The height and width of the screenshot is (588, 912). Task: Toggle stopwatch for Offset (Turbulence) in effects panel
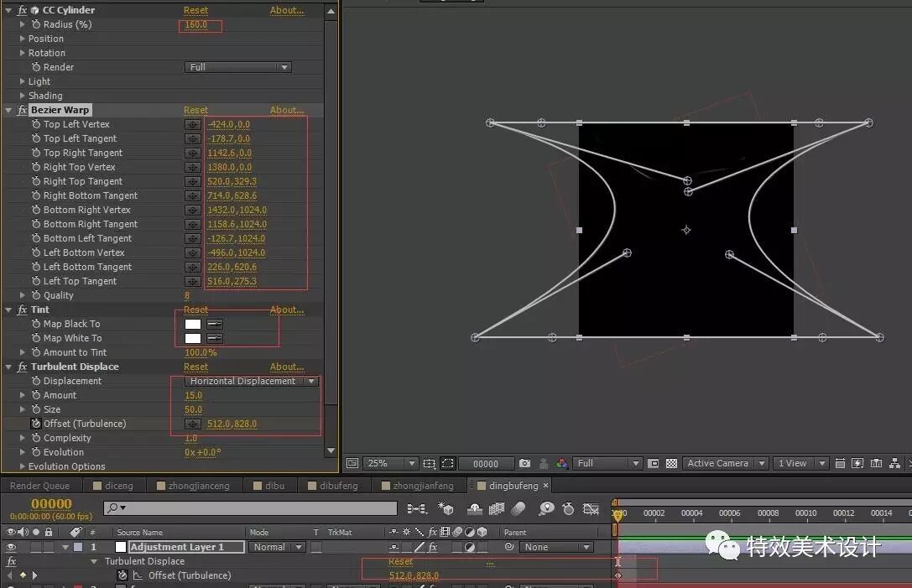36,424
